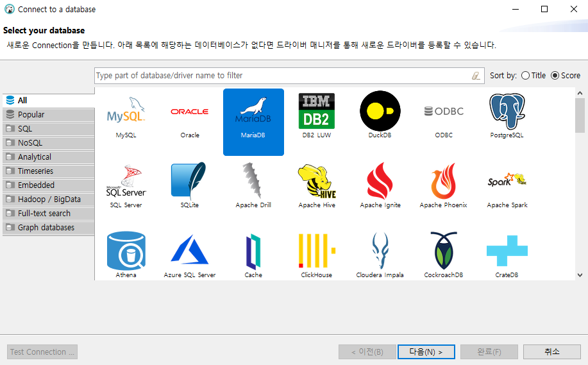This screenshot has width=588, height=365.
Task: Switch to Full-text search category
Action: (48, 214)
